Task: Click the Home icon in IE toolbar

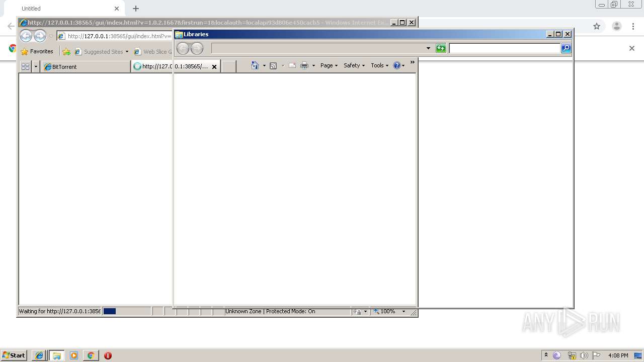Action: 255,65
